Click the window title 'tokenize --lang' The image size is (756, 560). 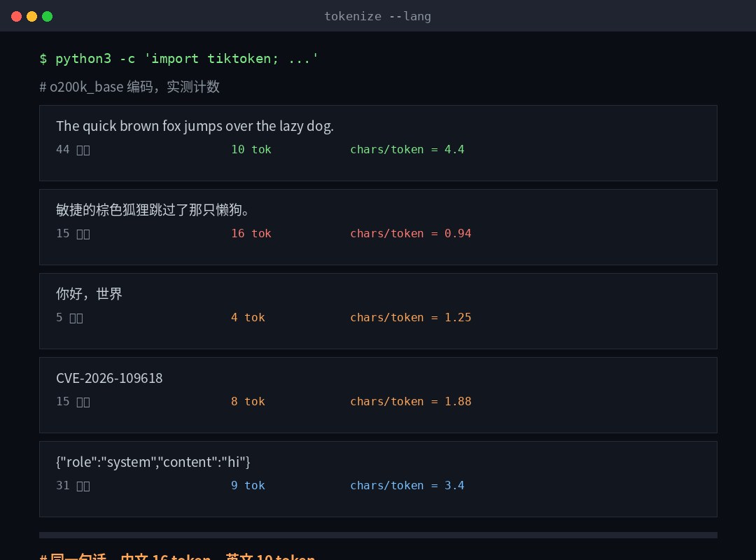tap(377, 16)
